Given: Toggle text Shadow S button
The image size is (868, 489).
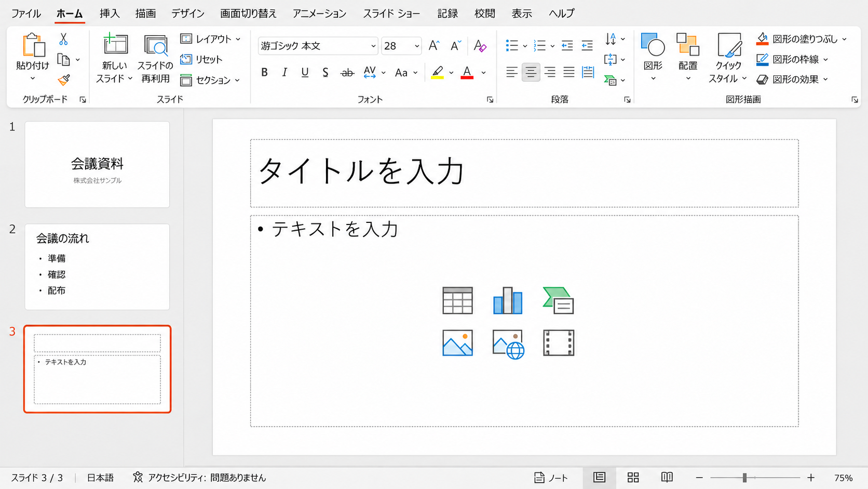Looking at the screenshot, I should coord(325,73).
